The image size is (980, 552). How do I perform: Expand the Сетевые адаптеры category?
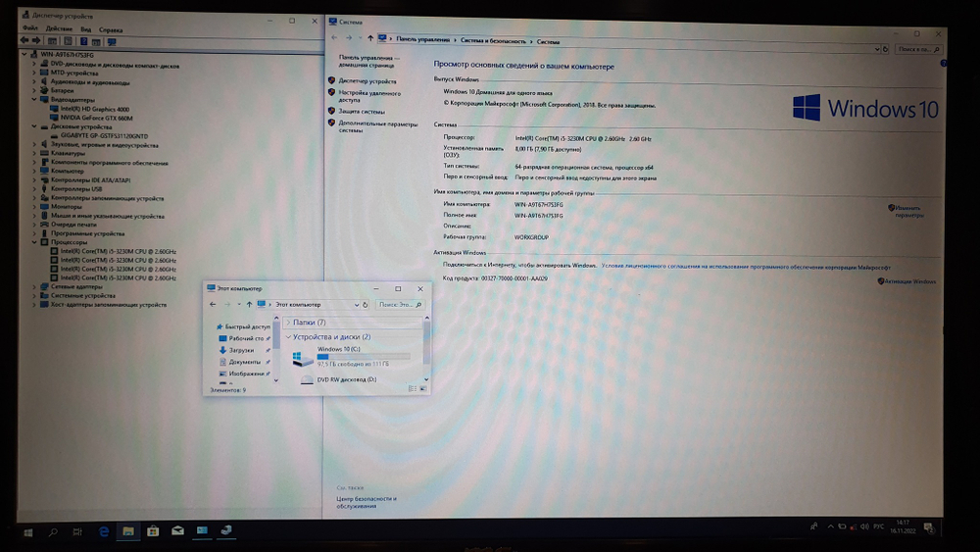pos(34,286)
